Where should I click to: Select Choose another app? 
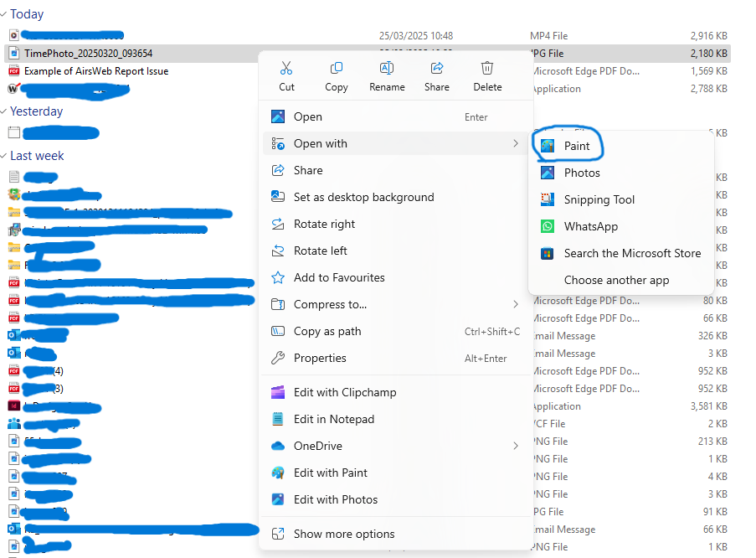[x=621, y=280]
